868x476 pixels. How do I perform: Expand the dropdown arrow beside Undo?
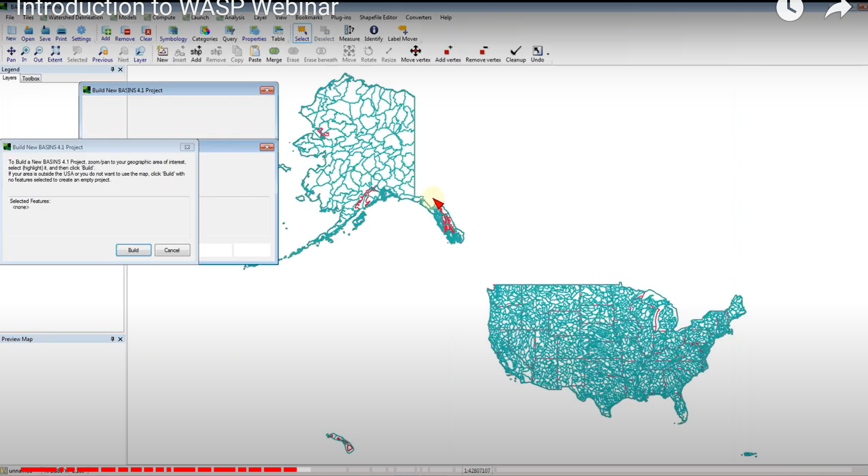tap(548, 54)
